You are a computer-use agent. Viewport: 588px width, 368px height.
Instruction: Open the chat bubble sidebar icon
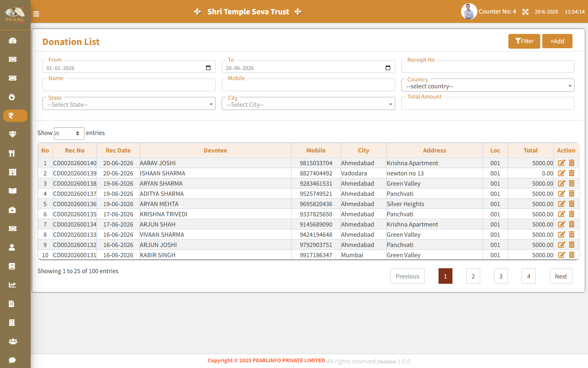(12, 360)
